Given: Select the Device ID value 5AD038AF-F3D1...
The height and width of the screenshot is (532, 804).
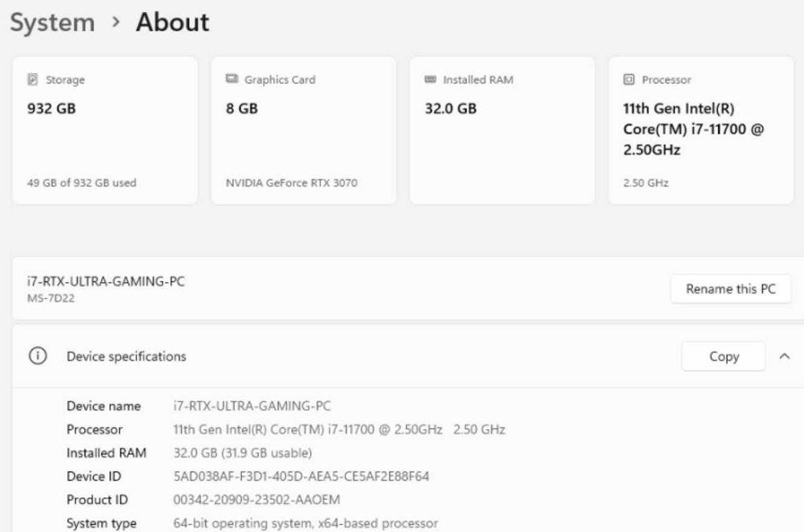Looking at the screenshot, I should tap(301, 477).
